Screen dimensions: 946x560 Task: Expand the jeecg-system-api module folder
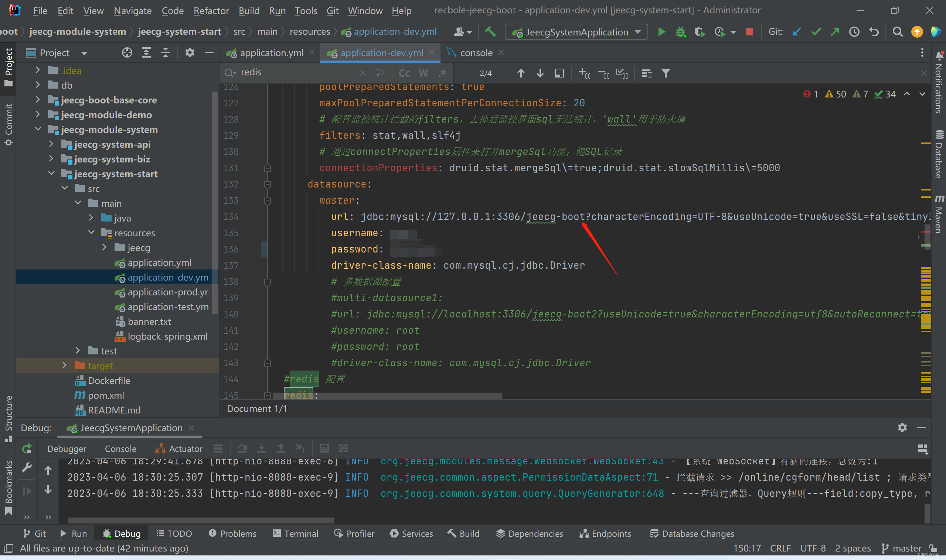point(51,144)
